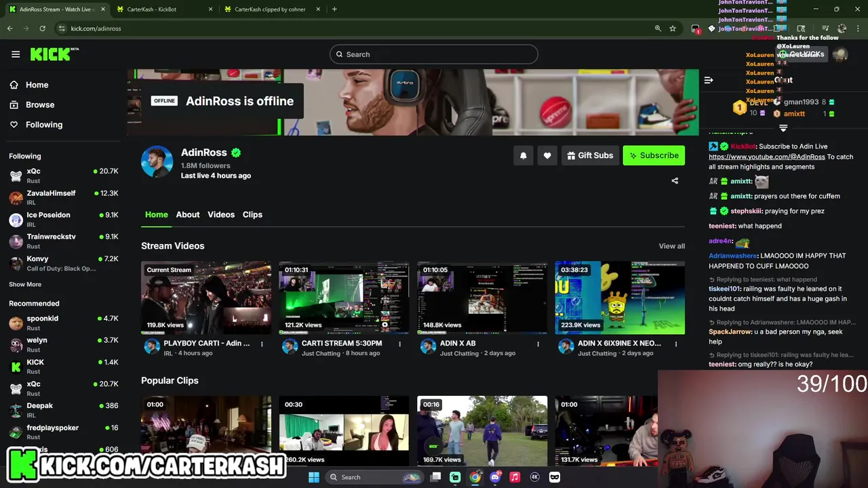Open options menu for ADIN X 6IX9INE video
Screen dimensions: 868x488
675,344
